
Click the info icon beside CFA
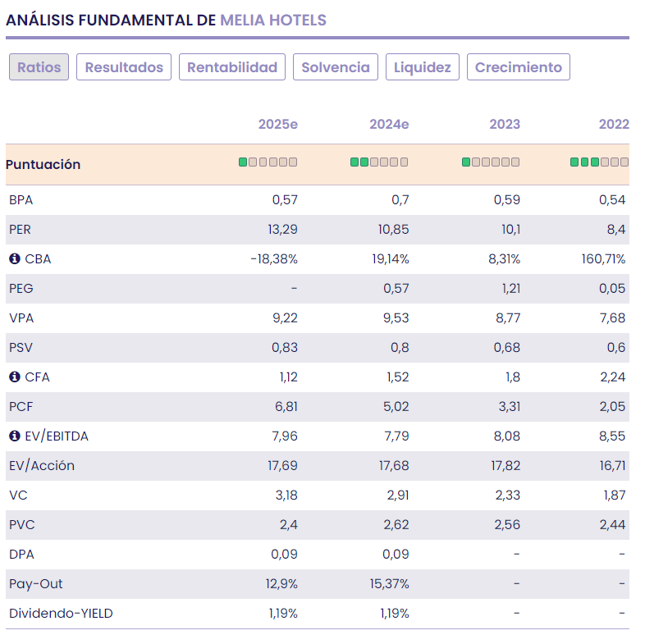(14, 377)
